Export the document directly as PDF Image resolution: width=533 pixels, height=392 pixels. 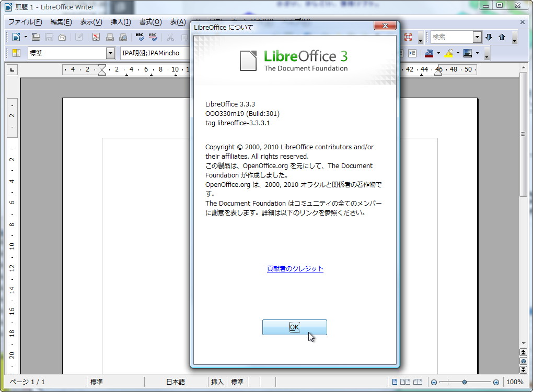96,37
